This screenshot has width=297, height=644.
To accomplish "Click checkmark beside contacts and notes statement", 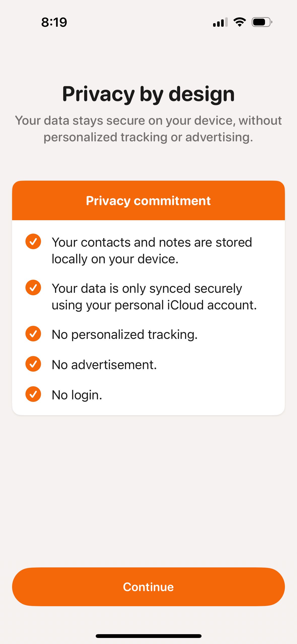I will [x=33, y=242].
